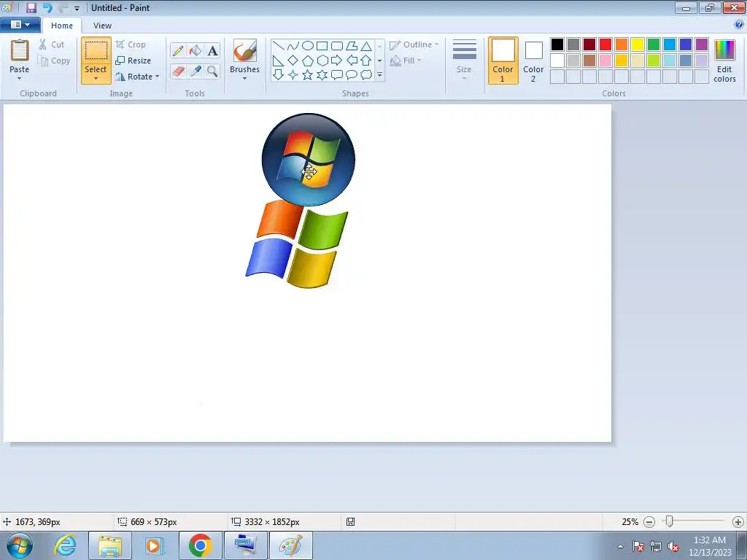Viewport: 747px width, 560px height.
Task: Choose the Fill with color bucket tool
Action: click(196, 50)
